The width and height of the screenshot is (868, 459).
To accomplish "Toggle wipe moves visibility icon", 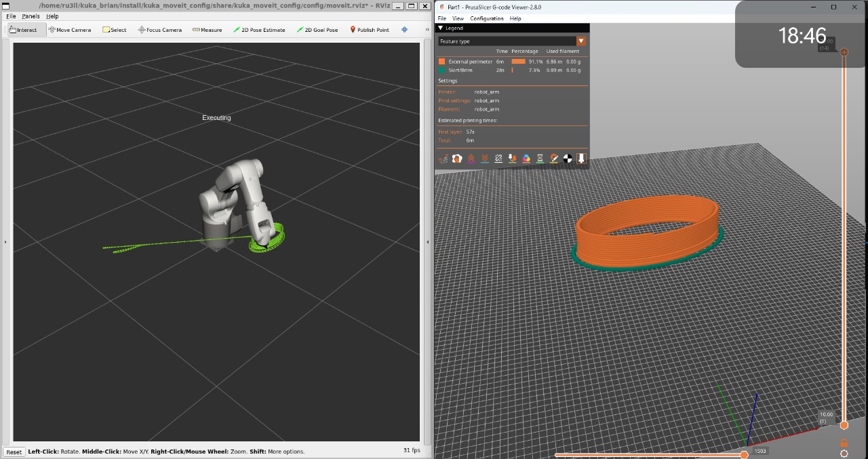I will coord(457,159).
